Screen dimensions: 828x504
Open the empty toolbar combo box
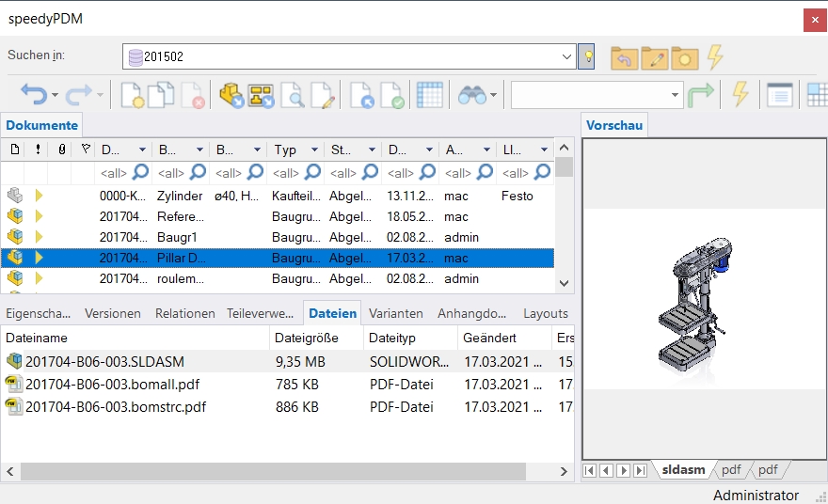[x=676, y=95]
